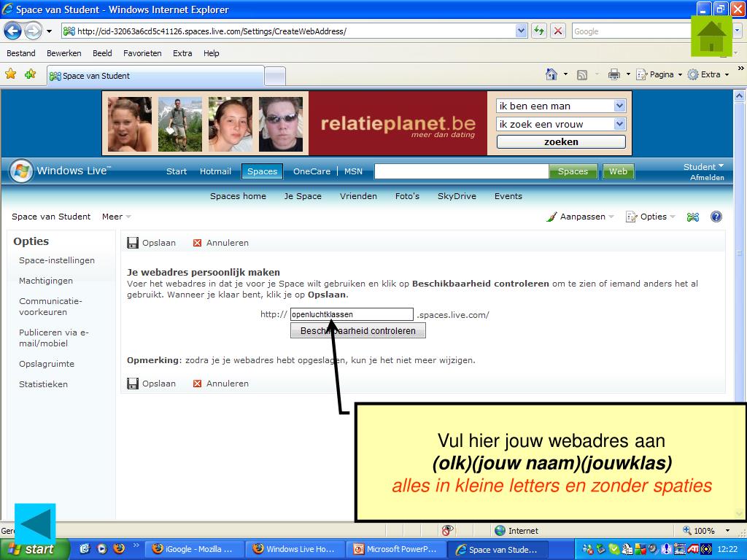Expand the Meer dropdown

tap(116, 217)
